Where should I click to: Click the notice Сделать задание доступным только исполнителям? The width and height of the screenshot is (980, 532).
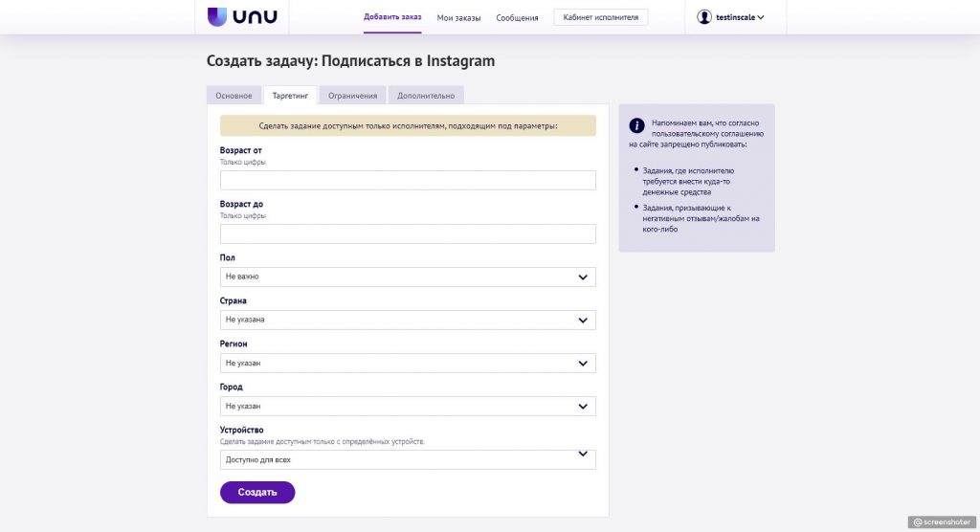[408, 125]
